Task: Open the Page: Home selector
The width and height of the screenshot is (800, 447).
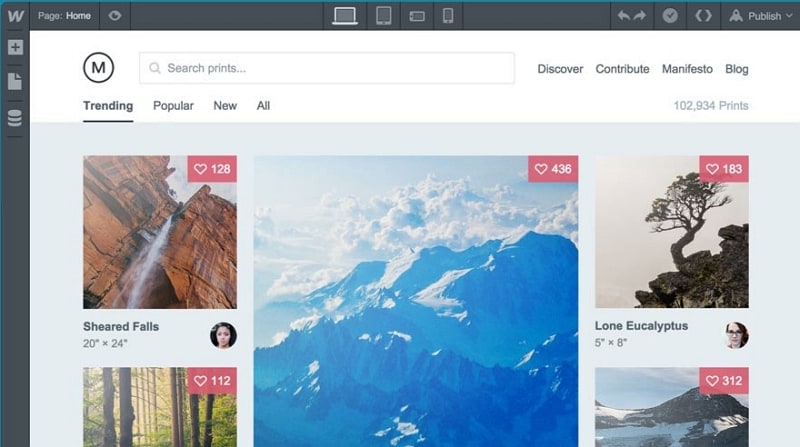Action: pyautogui.click(x=64, y=16)
